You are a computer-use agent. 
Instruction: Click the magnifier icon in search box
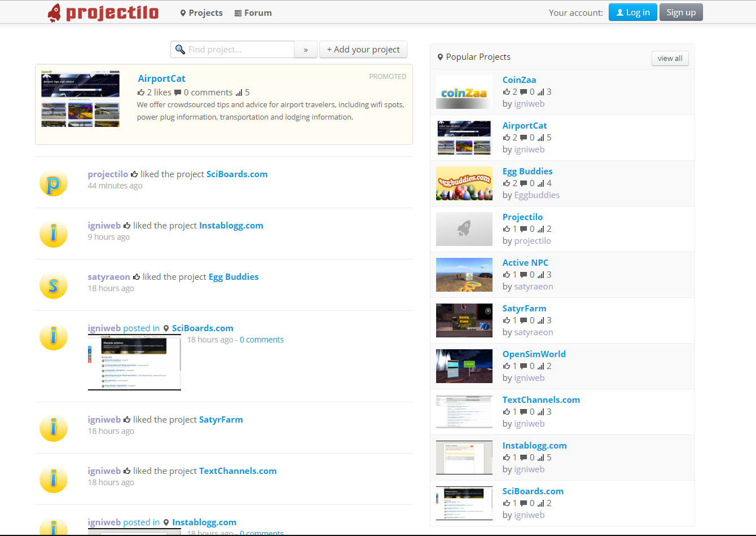pos(180,50)
